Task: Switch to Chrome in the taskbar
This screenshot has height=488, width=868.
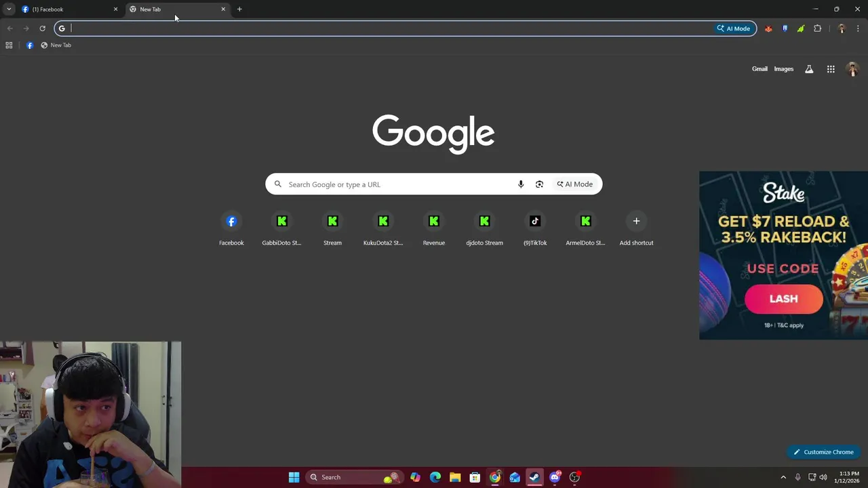Action: point(495,477)
